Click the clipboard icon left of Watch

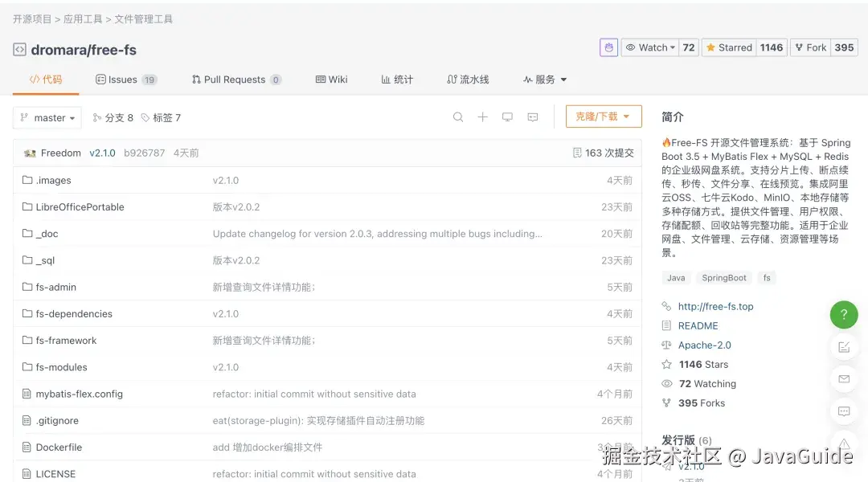click(x=608, y=47)
